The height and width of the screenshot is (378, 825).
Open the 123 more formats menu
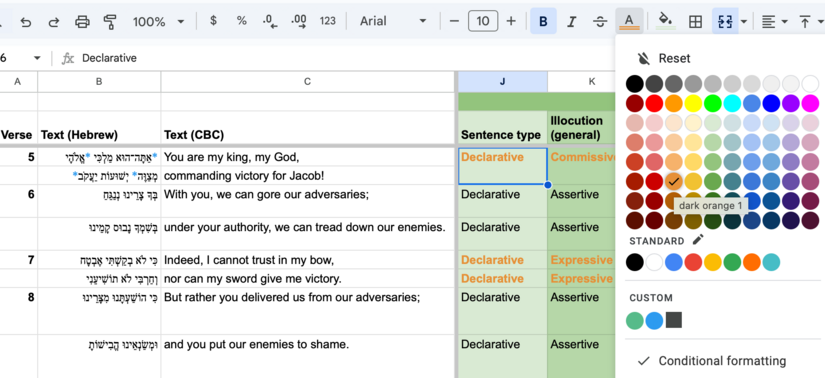(x=327, y=21)
